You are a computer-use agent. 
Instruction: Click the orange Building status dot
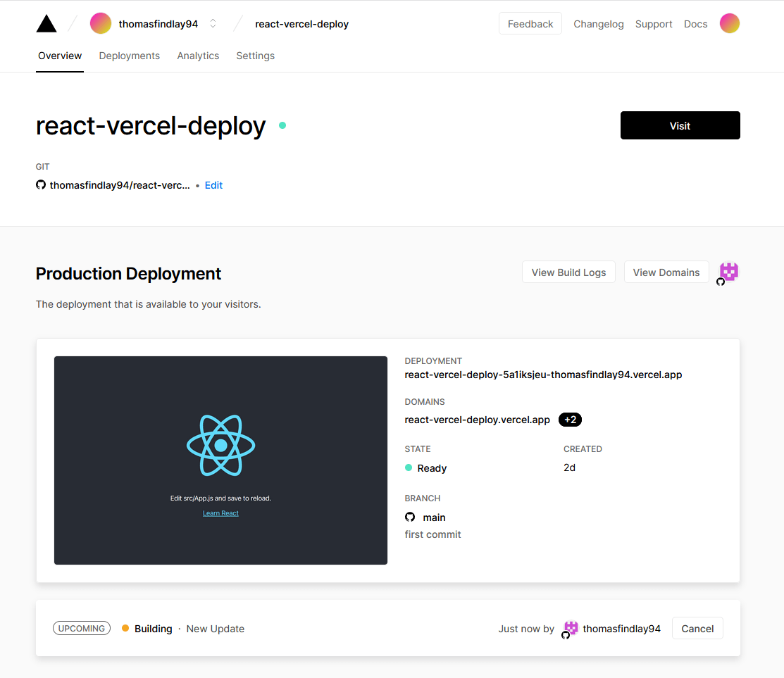click(125, 628)
